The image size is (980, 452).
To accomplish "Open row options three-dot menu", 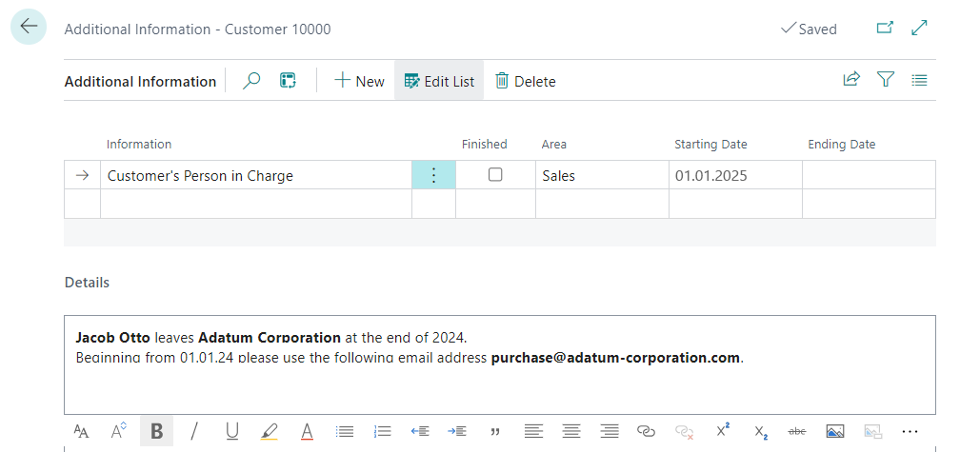I will (433, 175).
